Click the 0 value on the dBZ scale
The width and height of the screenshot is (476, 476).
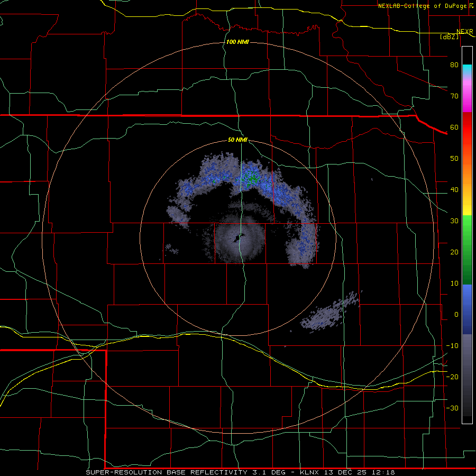point(456,315)
